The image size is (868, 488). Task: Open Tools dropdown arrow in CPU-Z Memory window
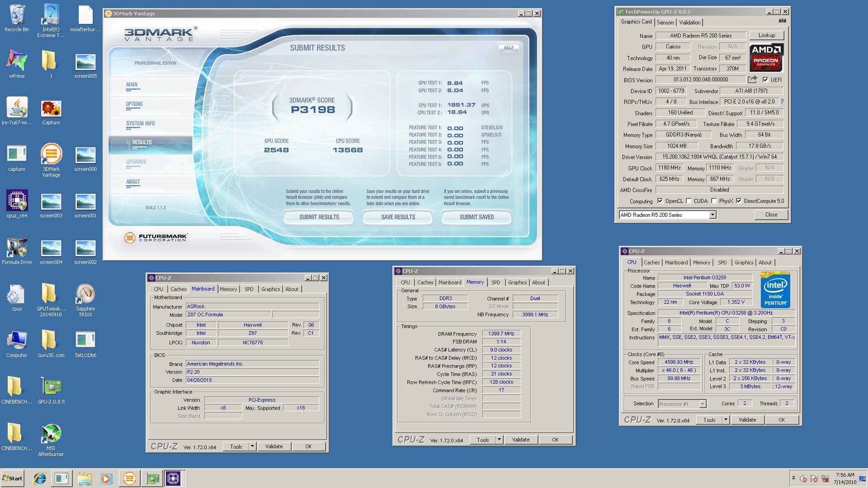click(499, 440)
